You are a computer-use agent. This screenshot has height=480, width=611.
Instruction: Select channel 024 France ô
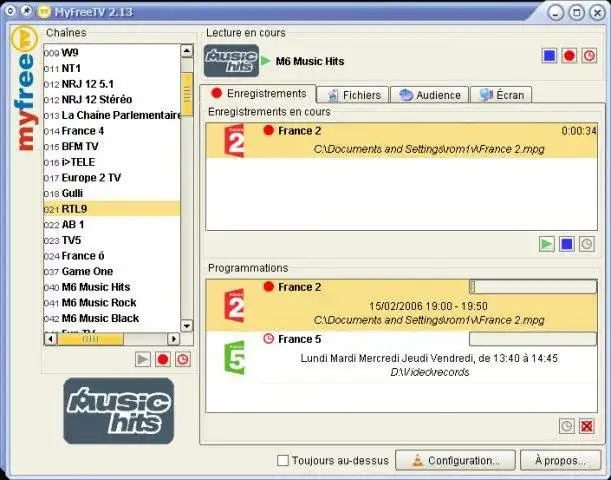point(112,256)
